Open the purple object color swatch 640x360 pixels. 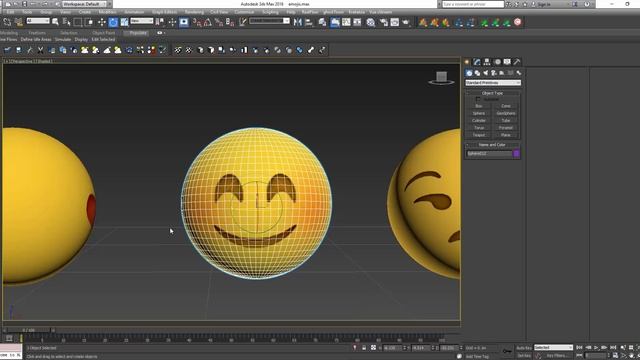coord(516,153)
